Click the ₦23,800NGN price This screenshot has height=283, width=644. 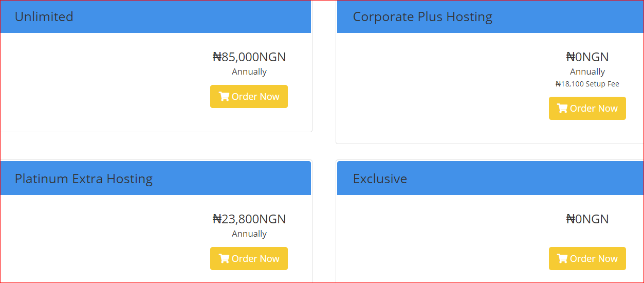249,219
